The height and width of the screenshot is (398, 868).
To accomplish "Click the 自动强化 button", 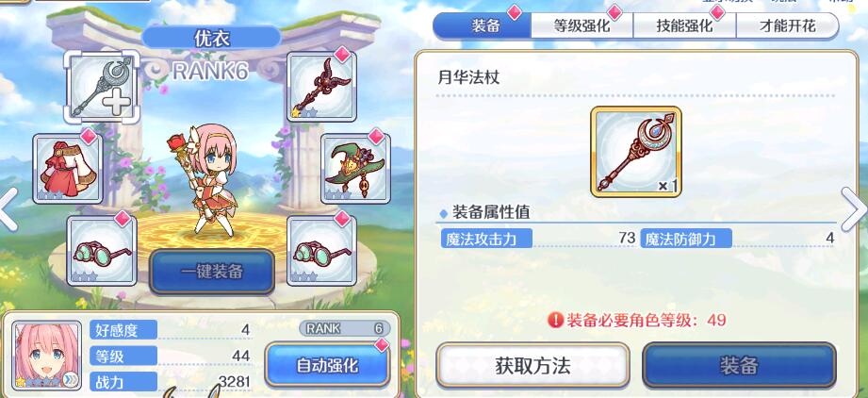I will [327, 364].
